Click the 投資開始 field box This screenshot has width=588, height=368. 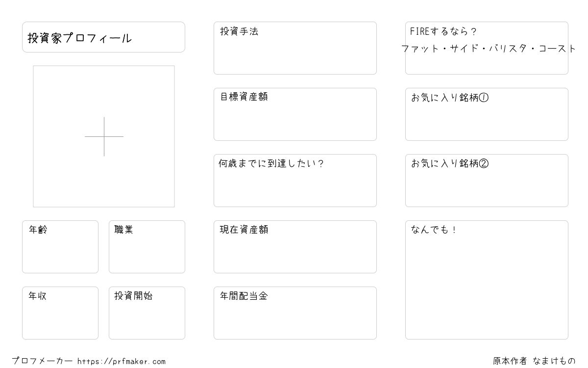tap(147, 313)
